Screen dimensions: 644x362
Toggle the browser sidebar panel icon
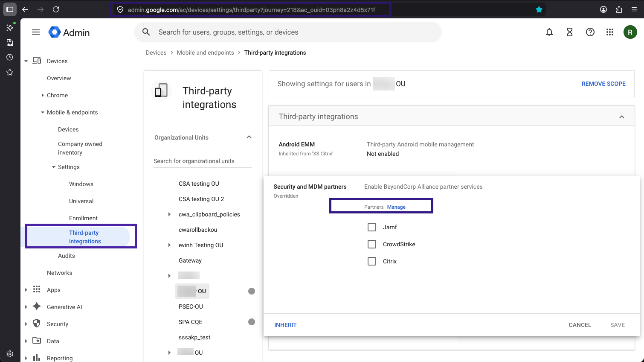(x=10, y=9)
